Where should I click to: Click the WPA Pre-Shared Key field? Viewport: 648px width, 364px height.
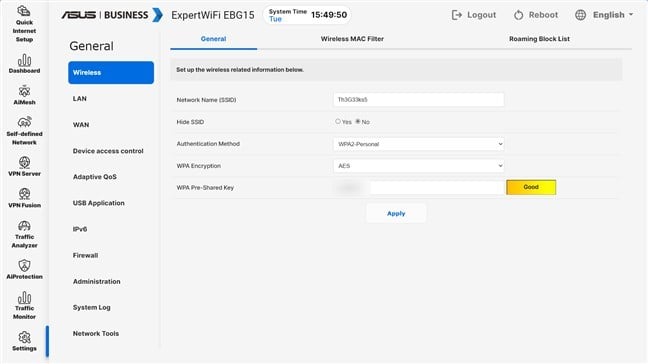pyautogui.click(x=419, y=188)
